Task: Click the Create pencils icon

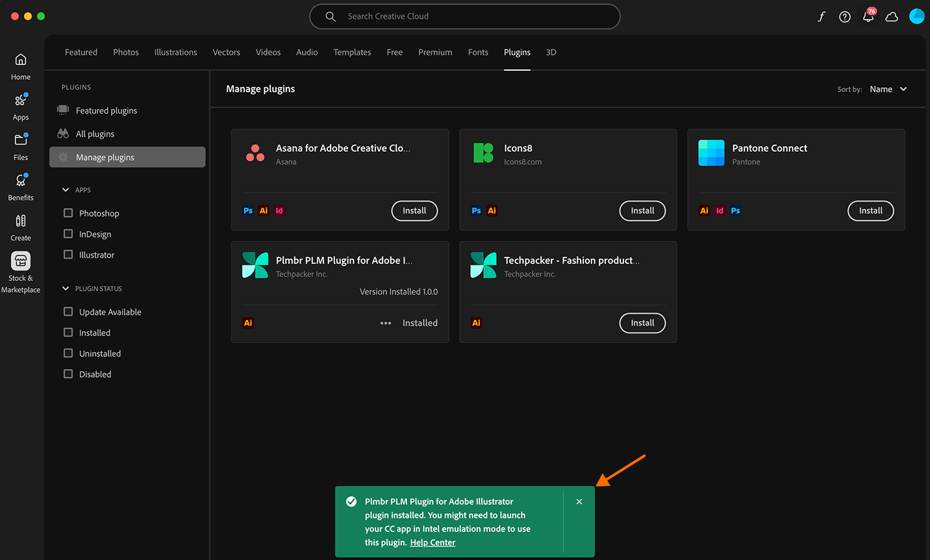Action: [x=21, y=221]
